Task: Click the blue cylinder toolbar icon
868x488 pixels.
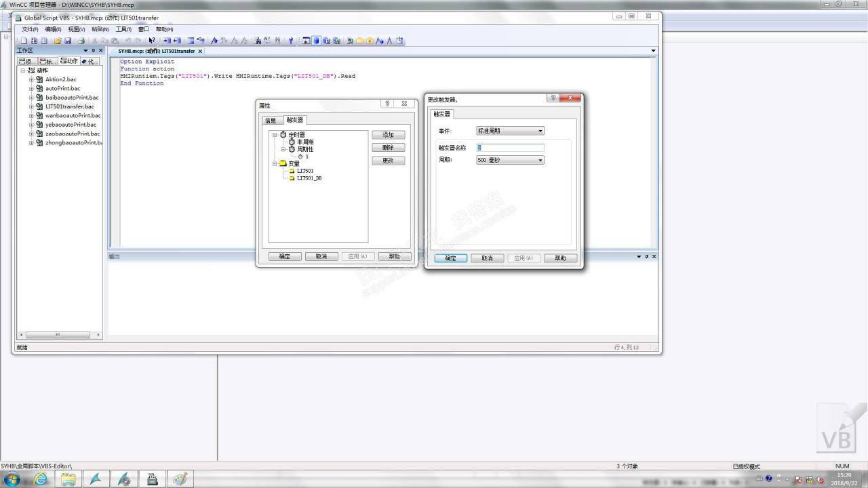Action: tap(316, 41)
